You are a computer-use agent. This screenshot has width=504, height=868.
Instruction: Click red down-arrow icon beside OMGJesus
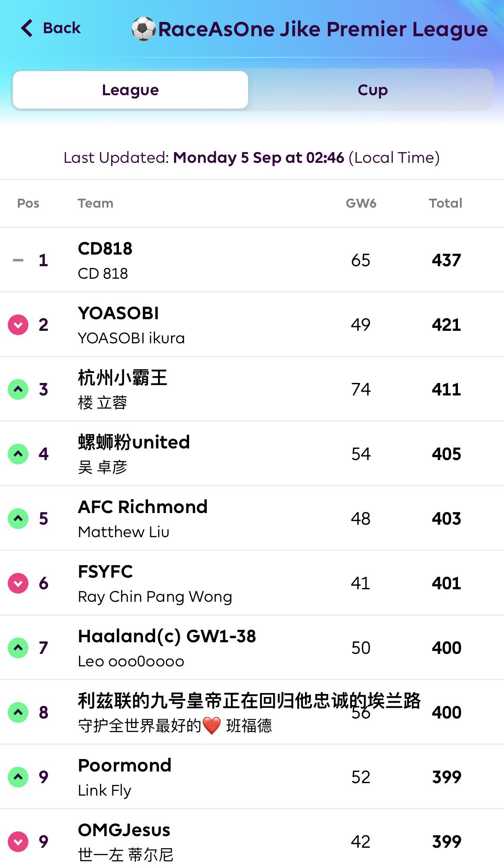point(18,842)
